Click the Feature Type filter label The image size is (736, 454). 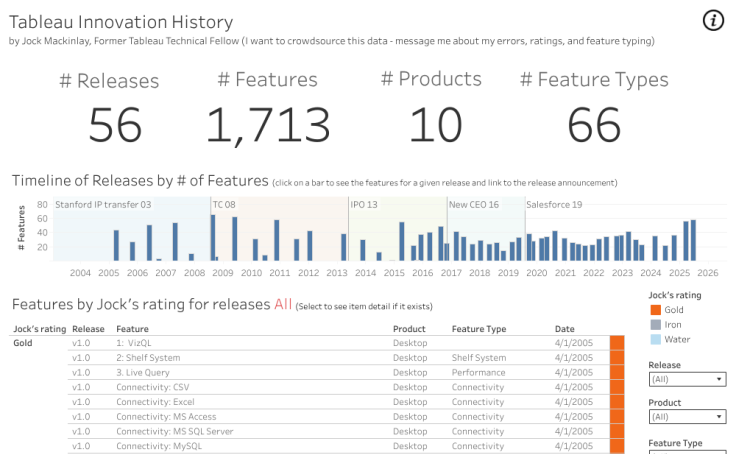click(675, 443)
